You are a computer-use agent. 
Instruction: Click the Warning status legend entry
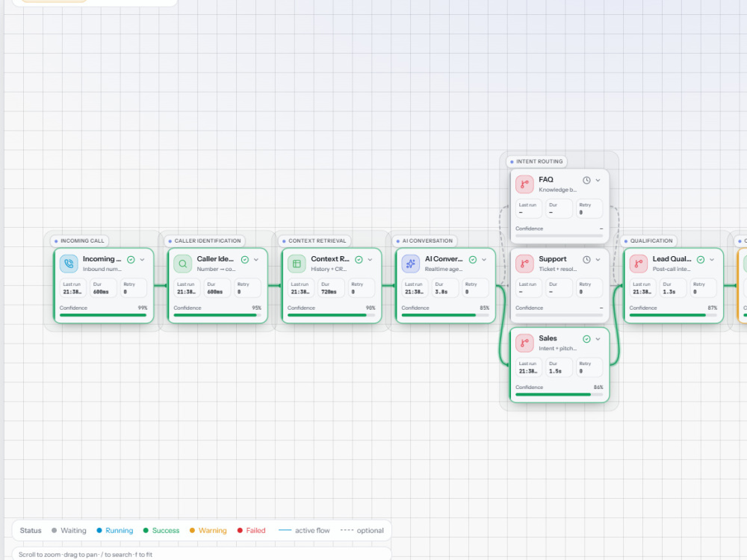[x=208, y=530]
